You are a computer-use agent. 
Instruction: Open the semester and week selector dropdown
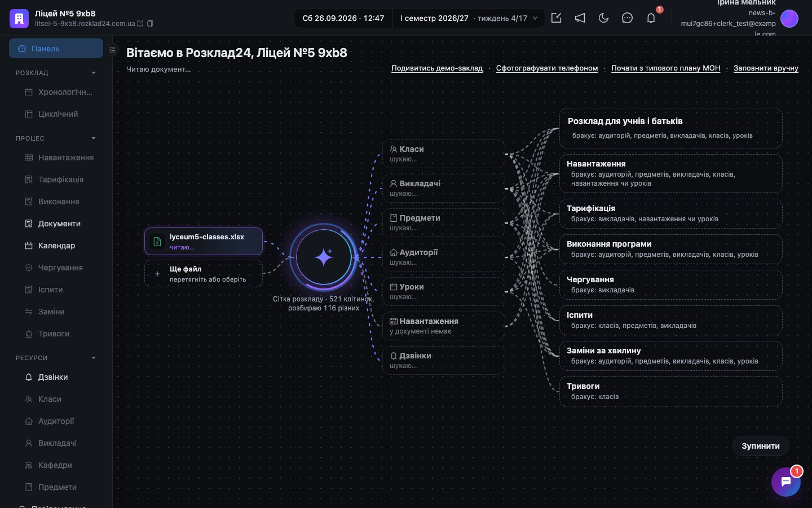tap(469, 18)
